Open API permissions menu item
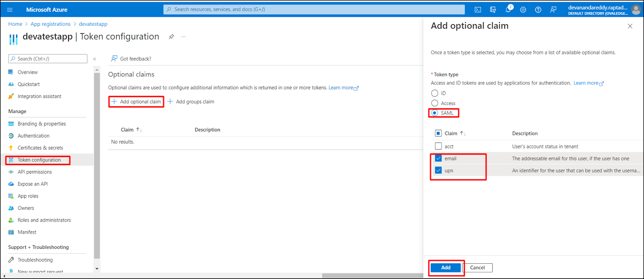The width and height of the screenshot is (644, 279). pyautogui.click(x=35, y=172)
